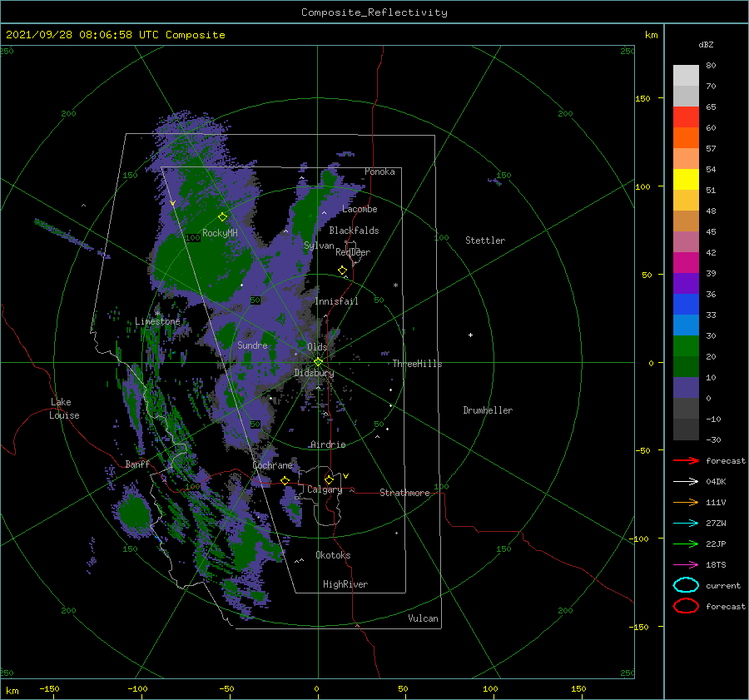Click the Banff label
This screenshot has width=749, height=700.
[x=137, y=464]
